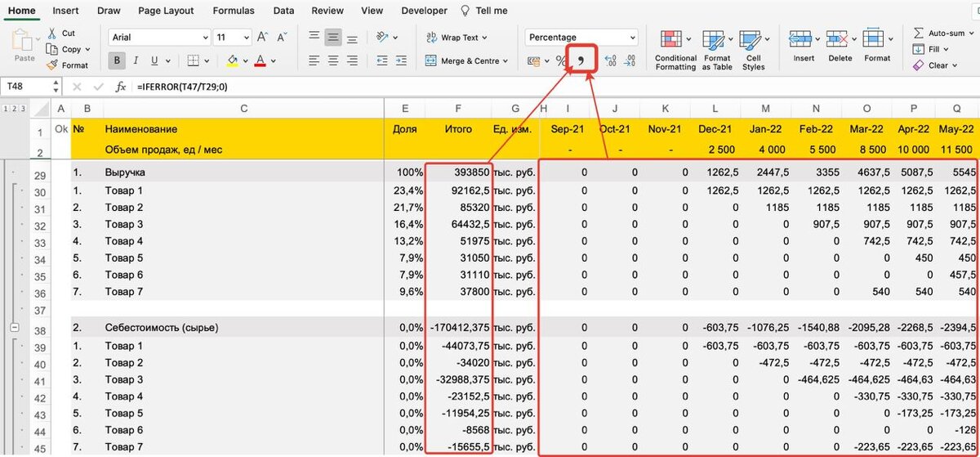This screenshot has width=980, height=457.
Task: Click the Paste clipboard icon
Action: tap(24, 41)
